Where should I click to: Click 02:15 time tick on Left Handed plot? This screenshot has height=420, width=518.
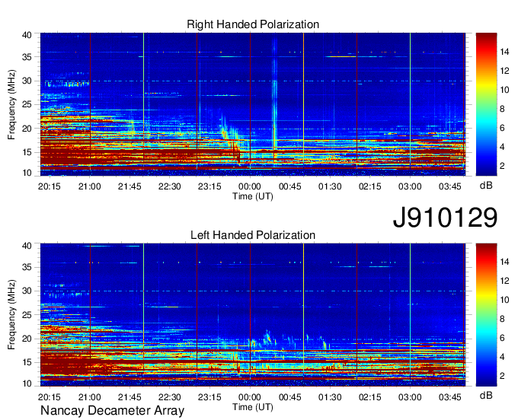click(x=369, y=397)
